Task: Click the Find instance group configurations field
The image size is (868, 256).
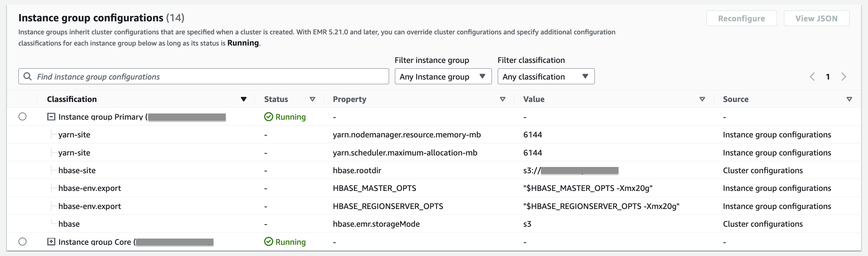Action: click(x=204, y=76)
